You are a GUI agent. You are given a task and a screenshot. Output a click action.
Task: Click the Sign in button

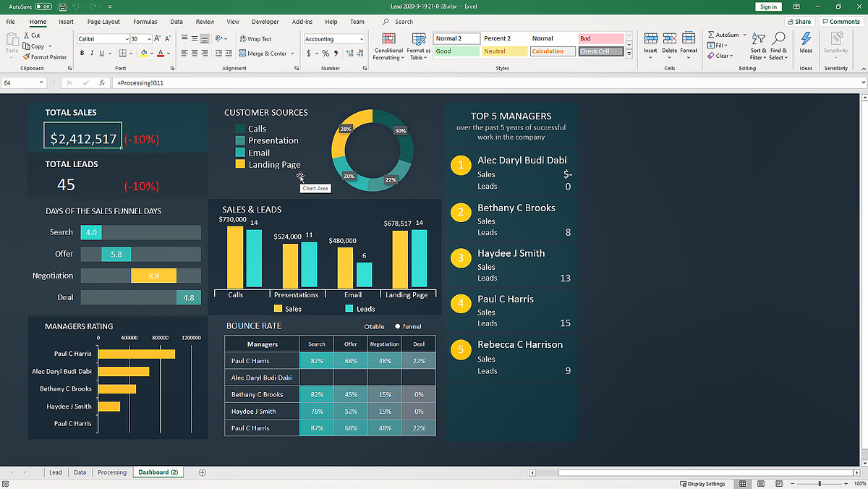pyautogui.click(x=768, y=6)
